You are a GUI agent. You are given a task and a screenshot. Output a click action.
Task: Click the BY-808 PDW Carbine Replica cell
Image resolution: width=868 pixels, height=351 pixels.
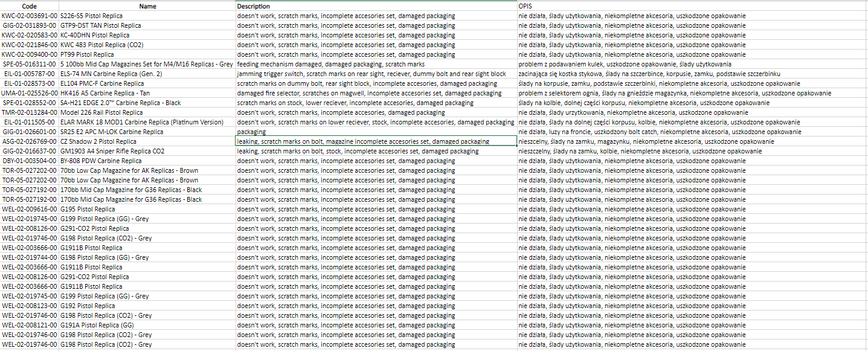click(x=147, y=161)
